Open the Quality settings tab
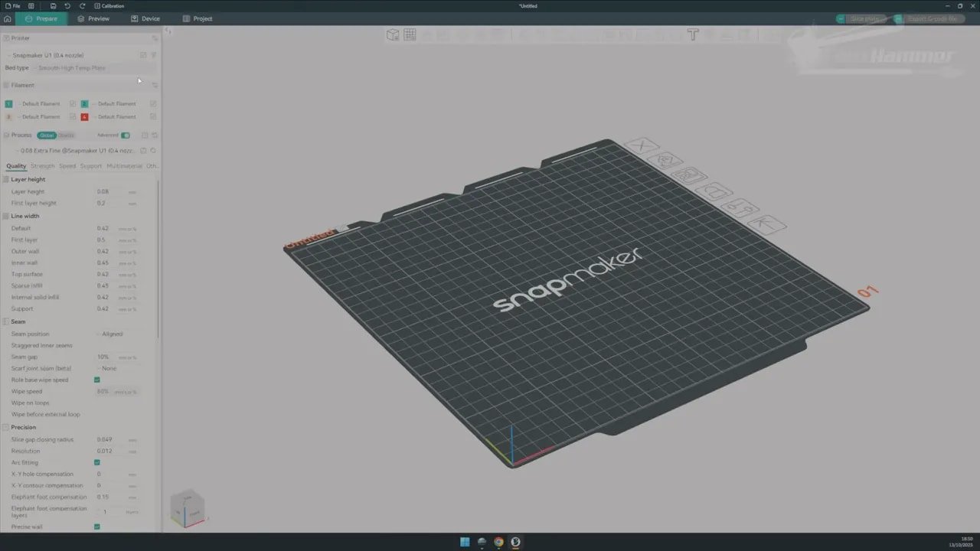 pos(16,166)
